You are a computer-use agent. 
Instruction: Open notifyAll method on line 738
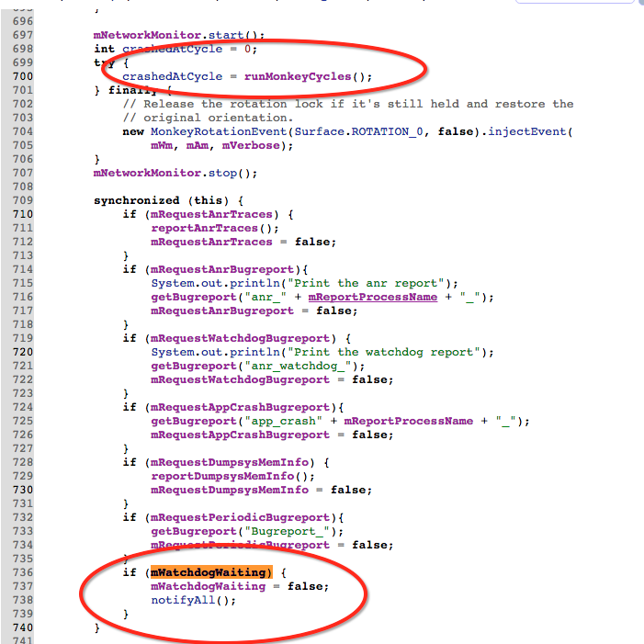pos(183,601)
